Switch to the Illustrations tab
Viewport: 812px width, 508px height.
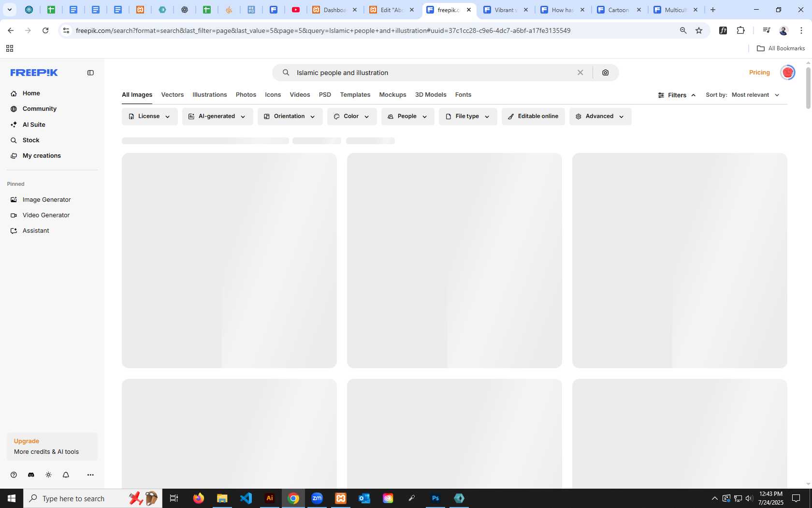[210, 95]
